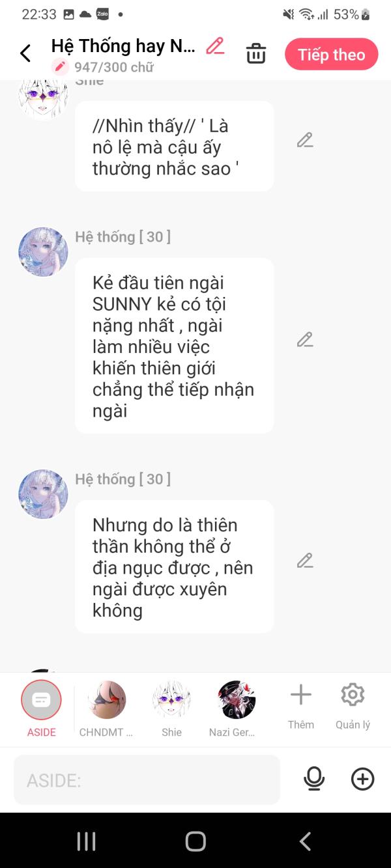Tap the 947/300 chữ description pencil

[x=60, y=66]
